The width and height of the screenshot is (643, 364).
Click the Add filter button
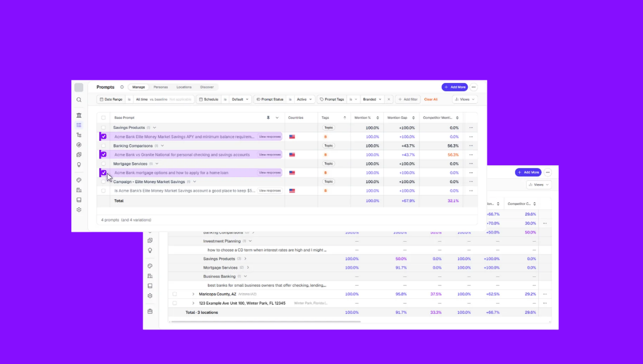[x=407, y=100]
